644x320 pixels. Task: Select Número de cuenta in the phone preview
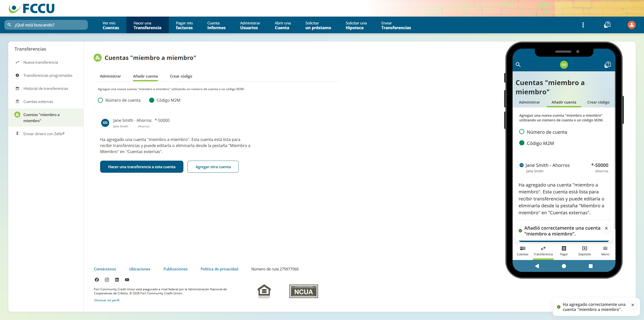[x=522, y=132]
